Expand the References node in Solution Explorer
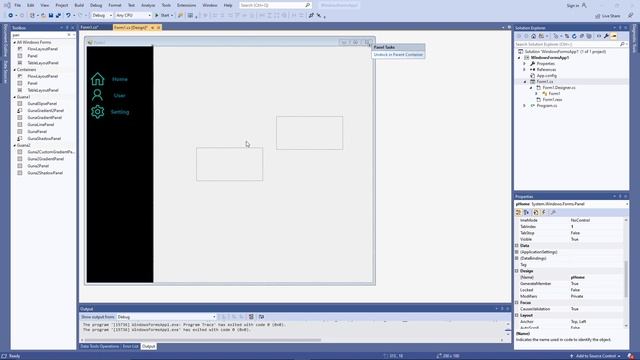The width and height of the screenshot is (640, 360). pyautogui.click(x=525, y=70)
